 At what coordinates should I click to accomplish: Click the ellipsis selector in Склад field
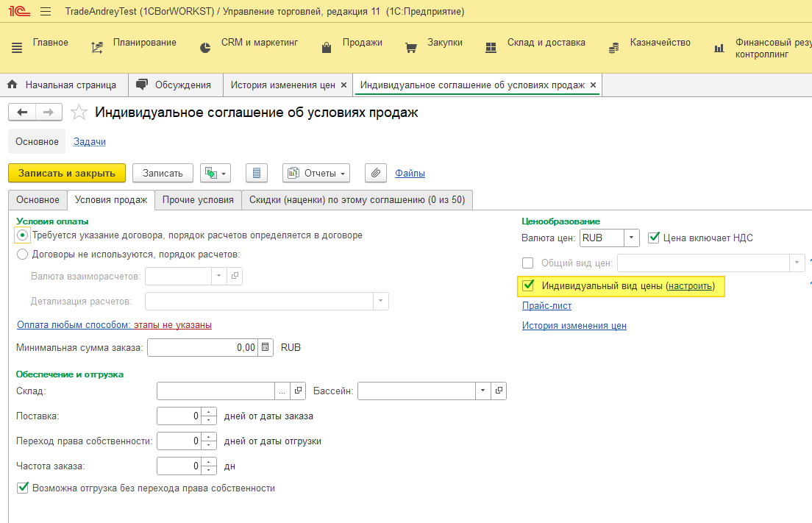[x=282, y=391]
